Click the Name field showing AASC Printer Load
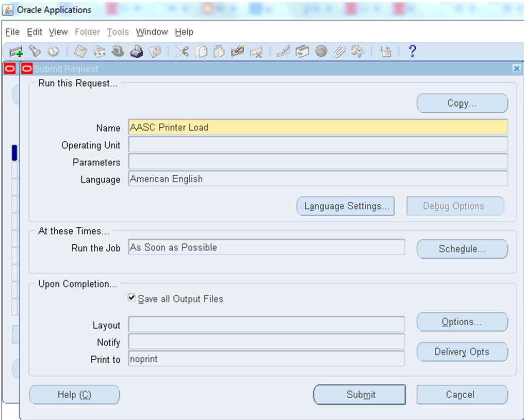This screenshot has height=420, width=524. (x=318, y=127)
